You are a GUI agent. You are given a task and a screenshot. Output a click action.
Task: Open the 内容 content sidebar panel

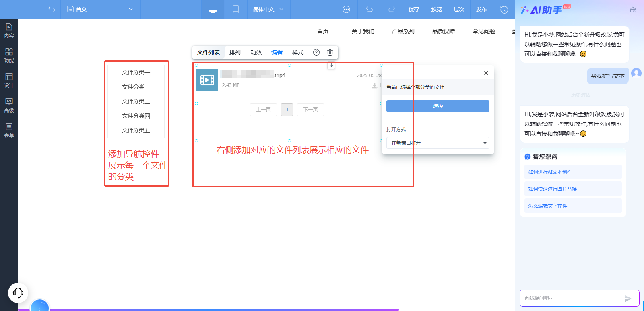click(x=9, y=31)
